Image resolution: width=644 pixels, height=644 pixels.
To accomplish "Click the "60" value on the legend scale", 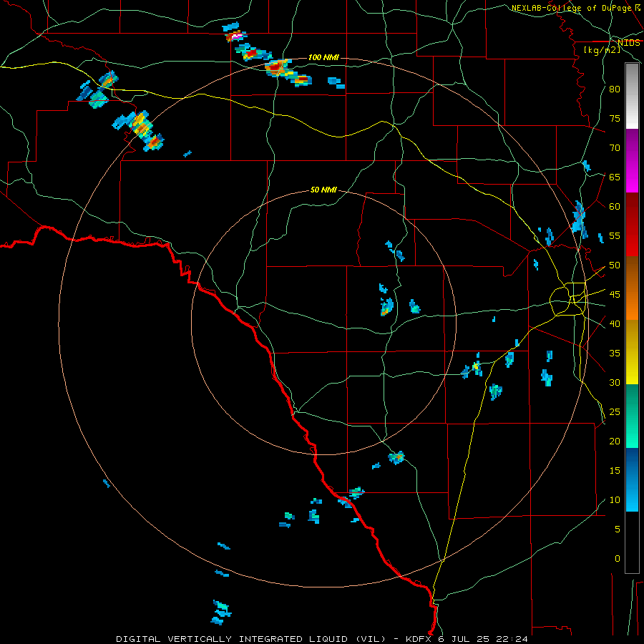I will [615, 207].
